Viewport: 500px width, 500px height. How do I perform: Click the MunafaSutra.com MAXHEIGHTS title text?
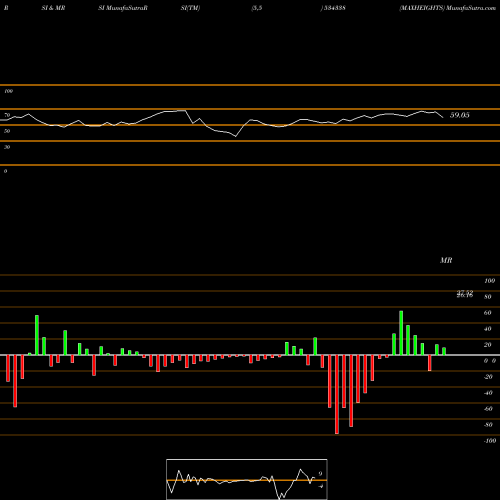447,8
